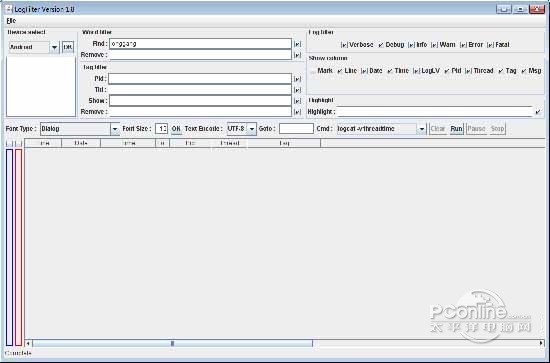
Task: Click the LogFilter title bar application icon
Action: [9, 9]
